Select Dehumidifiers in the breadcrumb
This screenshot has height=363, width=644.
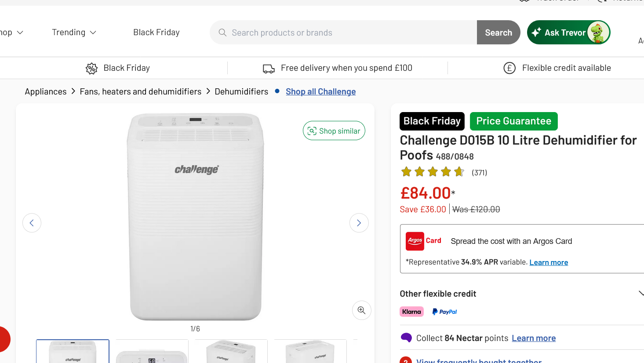241,91
